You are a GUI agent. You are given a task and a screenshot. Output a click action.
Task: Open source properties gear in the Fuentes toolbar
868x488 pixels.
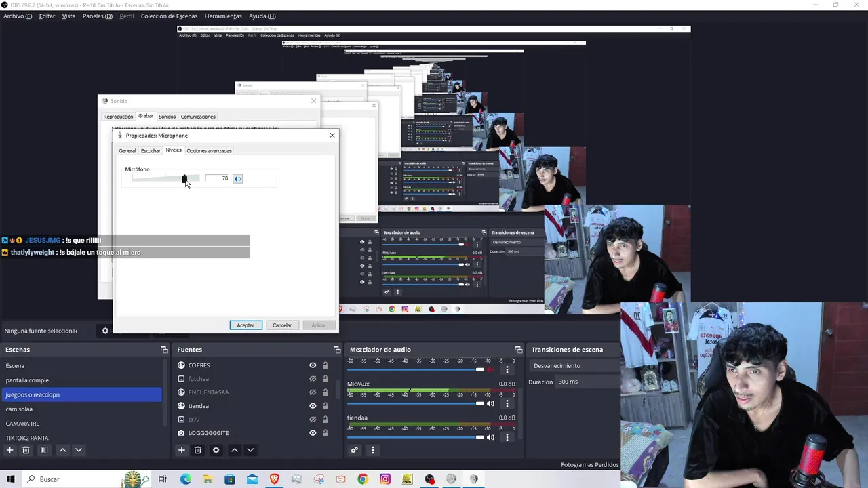click(x=216, y=450)
